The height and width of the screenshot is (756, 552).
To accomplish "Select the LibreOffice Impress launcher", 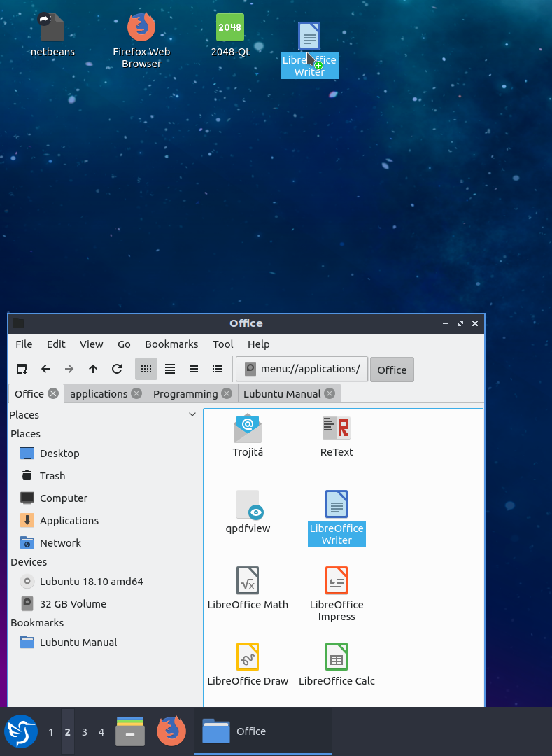I will click(337, 581).
